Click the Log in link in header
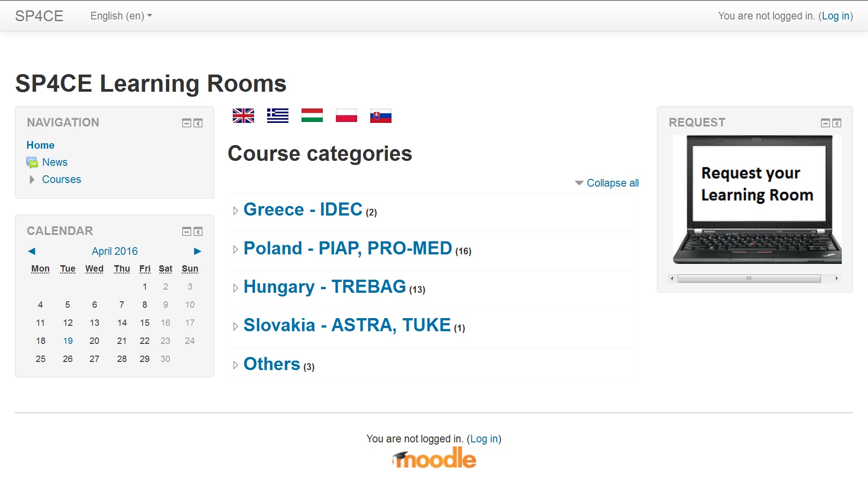Image resolution: width=868 pixels, height=488 pixels. pos(835,16)
